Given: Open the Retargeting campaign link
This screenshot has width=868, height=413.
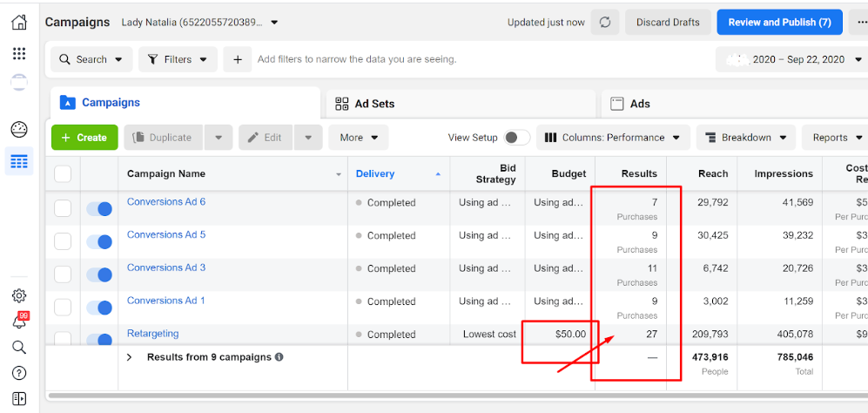Looking at the screenshot, I should (152, 334).
